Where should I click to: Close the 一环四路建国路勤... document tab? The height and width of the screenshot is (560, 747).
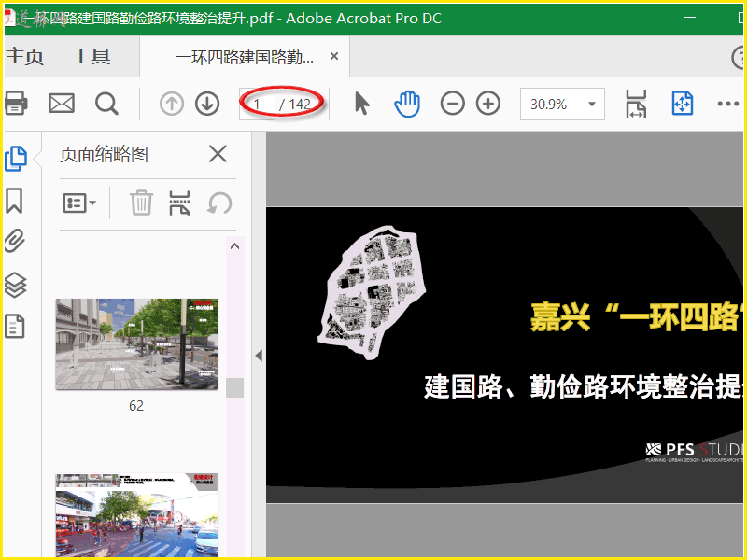tap(334, 56)
